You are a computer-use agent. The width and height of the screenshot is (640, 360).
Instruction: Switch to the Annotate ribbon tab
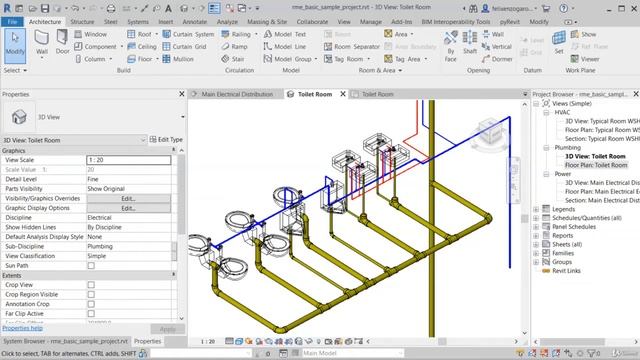[x=194, y=22]
